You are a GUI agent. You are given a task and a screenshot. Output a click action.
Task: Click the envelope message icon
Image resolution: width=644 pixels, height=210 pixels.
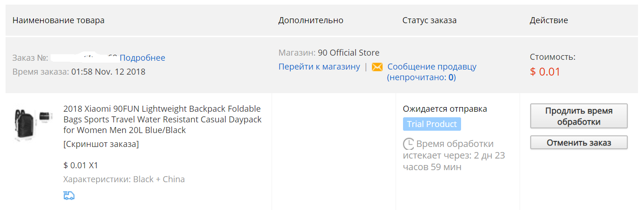pyautogui.click(x=377, y=67)
